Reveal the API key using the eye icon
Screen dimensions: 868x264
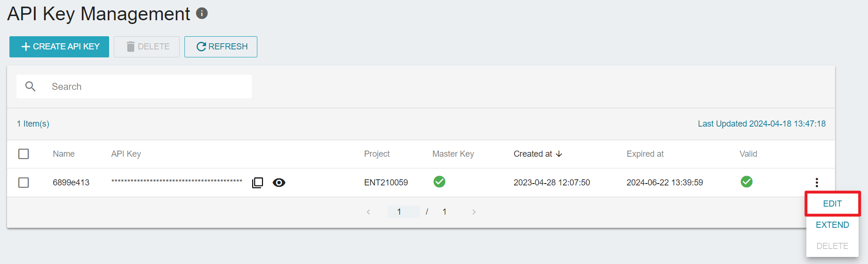tap(279, 183)
